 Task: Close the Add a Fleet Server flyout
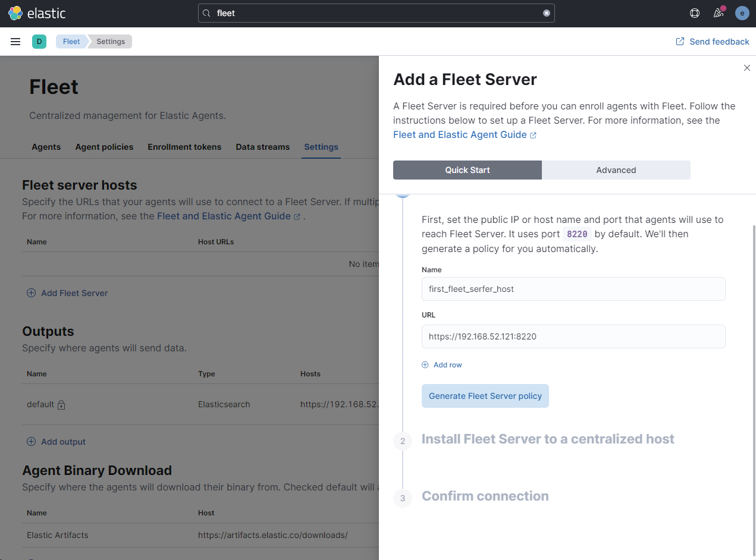(x=746, y=68)
